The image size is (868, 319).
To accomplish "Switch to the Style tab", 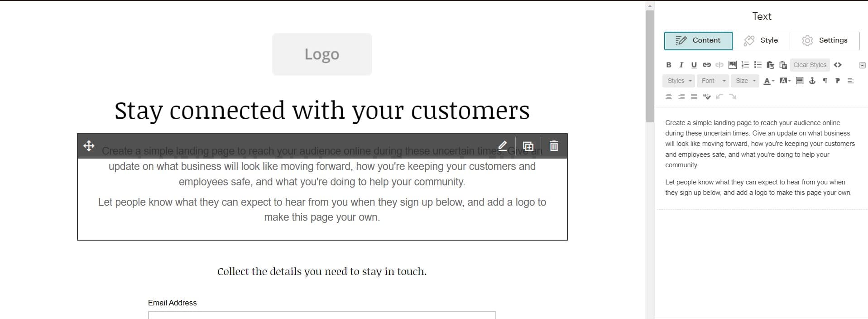I will pos(761,40).
